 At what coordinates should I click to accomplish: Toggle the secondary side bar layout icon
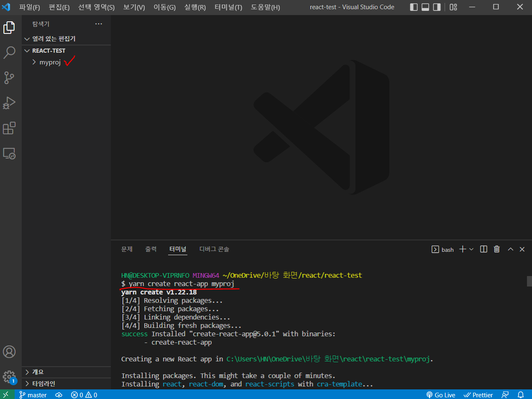pos(437,7)
